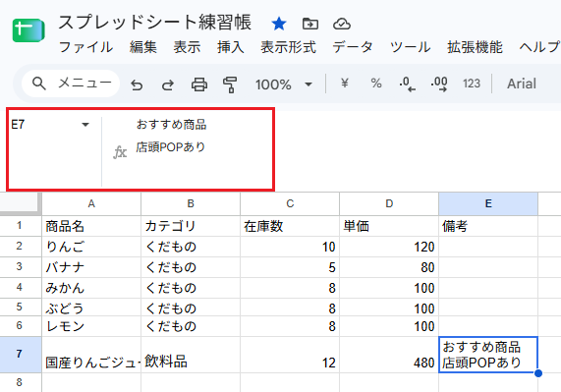Select cell みかん
561x392 pixels.
click(91, 288)
